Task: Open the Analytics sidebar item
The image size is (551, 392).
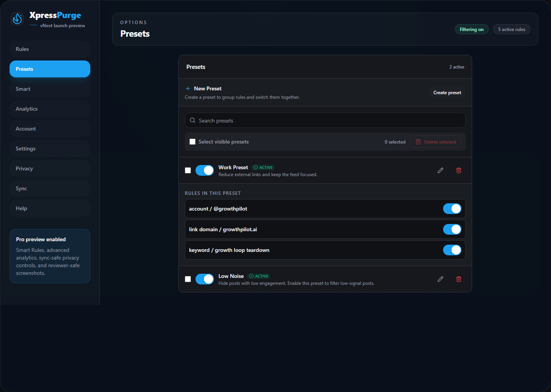Action: [x=50, y=109]
